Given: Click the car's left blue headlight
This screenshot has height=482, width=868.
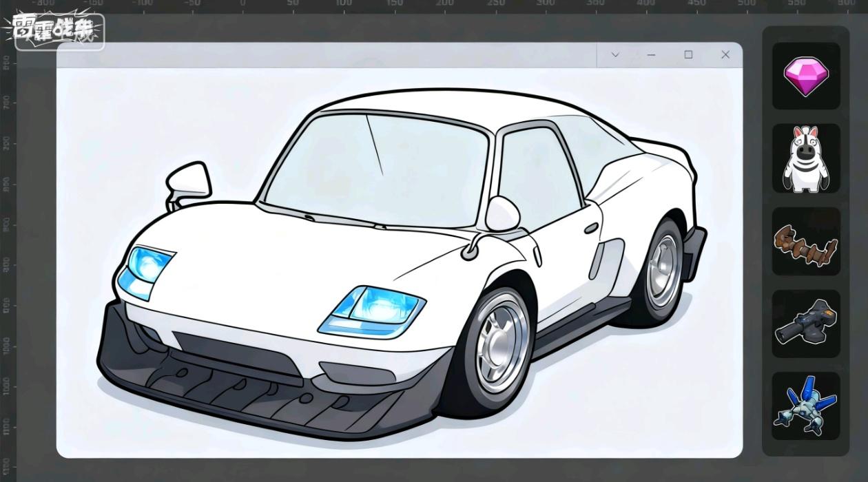Looking at the screenshot, I should click(x=146, y=272).
